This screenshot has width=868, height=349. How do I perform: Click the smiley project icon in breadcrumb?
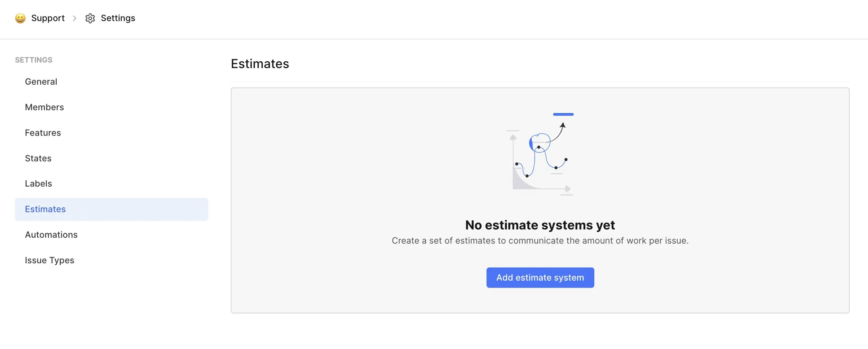point(20,18)
